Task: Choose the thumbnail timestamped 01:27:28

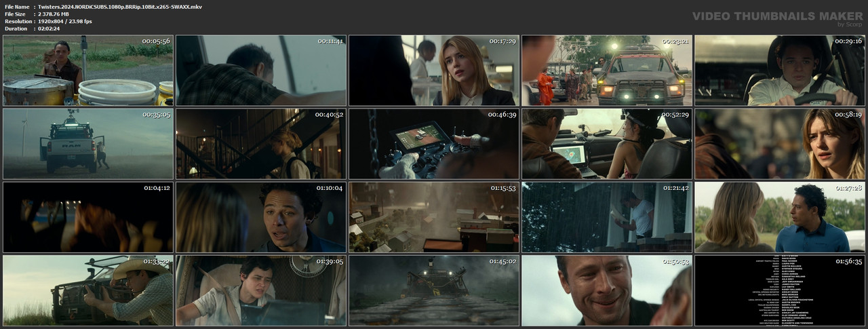Action: [x=780, y=217]
